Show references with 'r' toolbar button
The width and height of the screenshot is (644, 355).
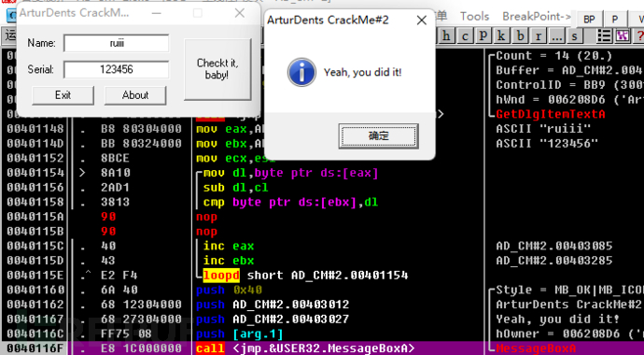pyautogui.click(x=539, y=36)
